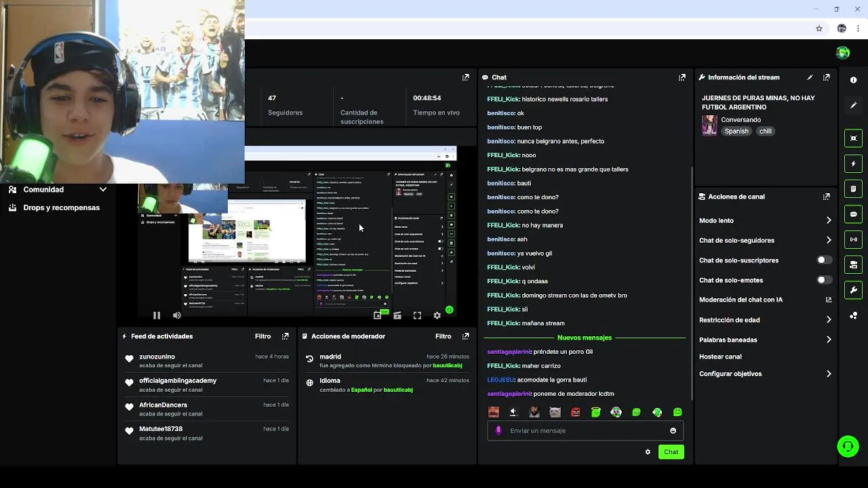868x488 pixels.
Task: Open browser three-dot menu
Action: 859,28
